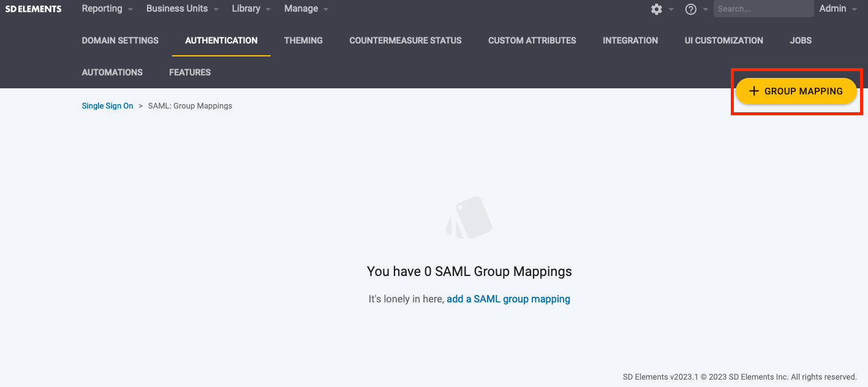Switch to the Domain Settings tab
This screenshot has height=387, width=868.
[x=120, y=40]
